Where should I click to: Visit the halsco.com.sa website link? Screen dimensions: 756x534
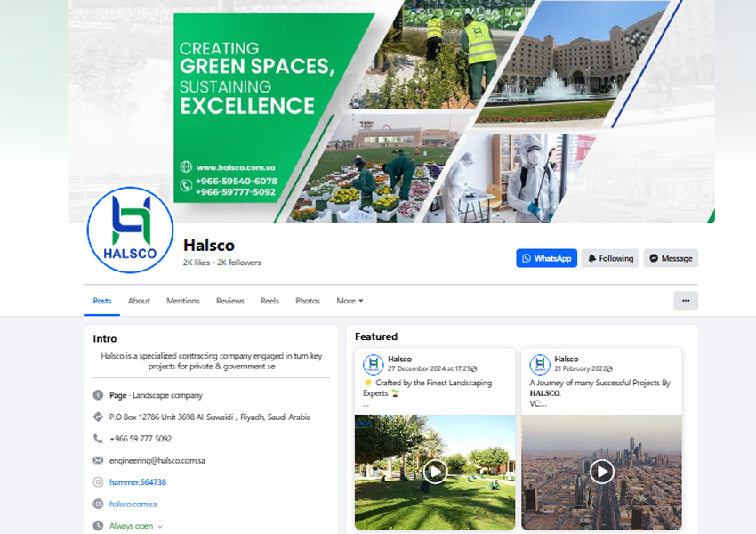tap(133, 504)
